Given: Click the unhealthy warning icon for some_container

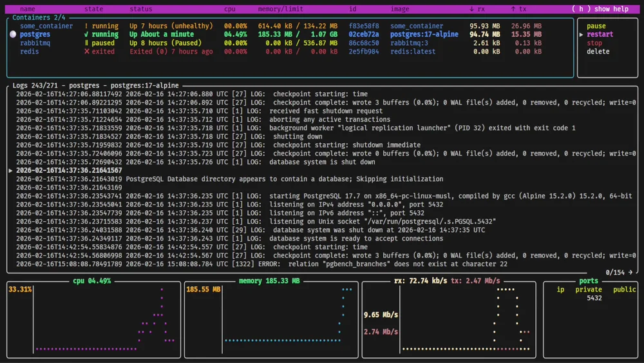Looking at the screenshot, I should coord(87,26).
